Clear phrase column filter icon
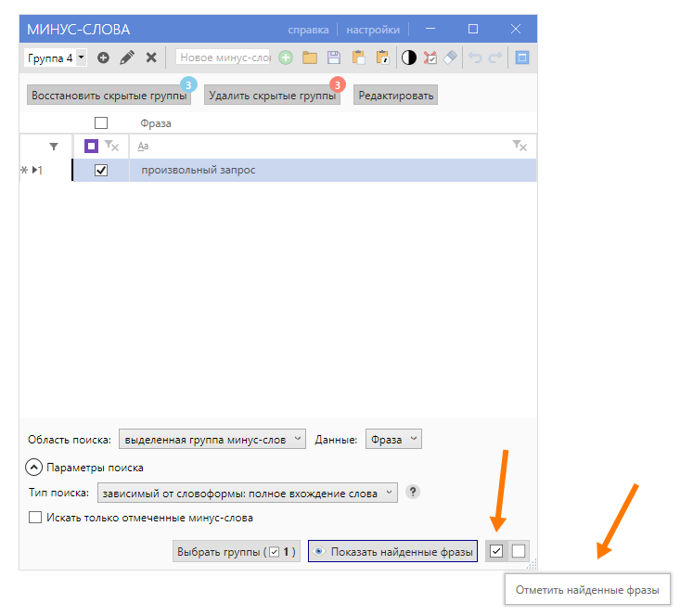 point(520,146)
